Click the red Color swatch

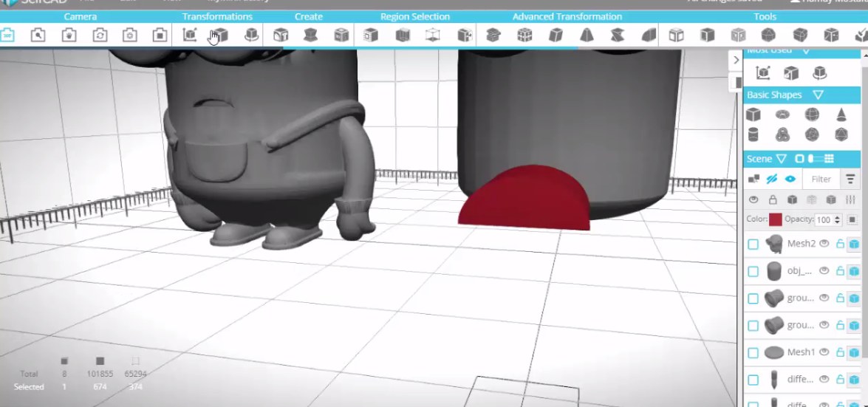coord(775,220)
